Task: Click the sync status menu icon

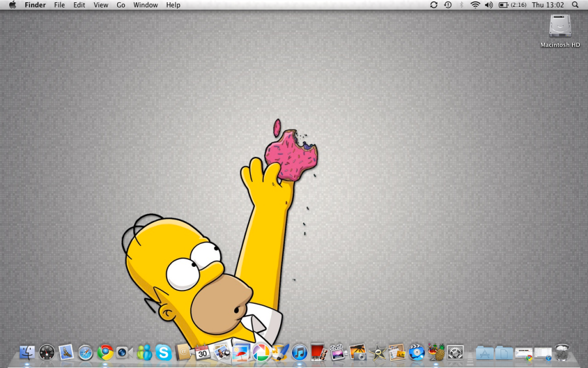Action: pyautogui.click(x=434, y=5)
